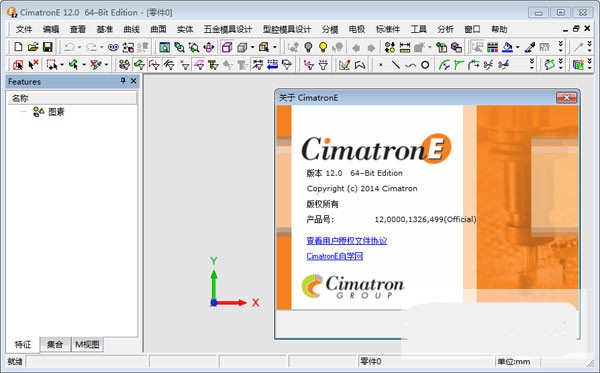Open the shaded cube render dropdown arrow
The image size is (600, 373).
(x=253, y=47)
